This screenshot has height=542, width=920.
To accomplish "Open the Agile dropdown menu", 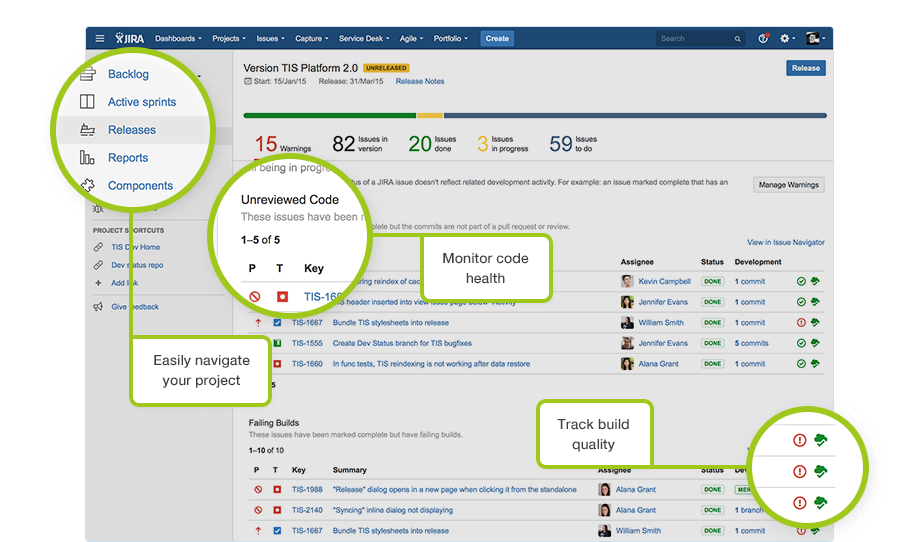I will pyautogui.click(x=411, y=39).
